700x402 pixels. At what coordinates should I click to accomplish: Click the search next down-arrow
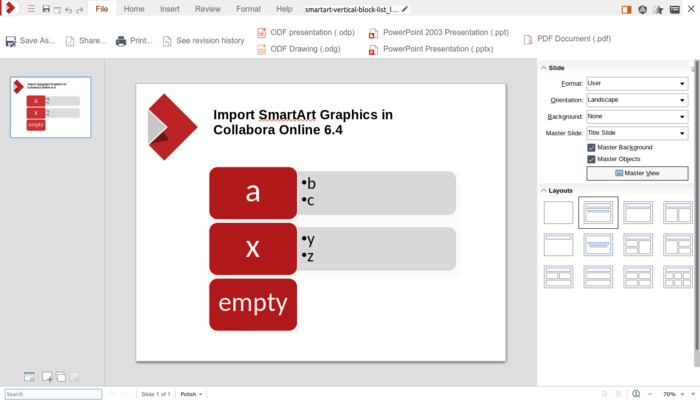point(125,394)
